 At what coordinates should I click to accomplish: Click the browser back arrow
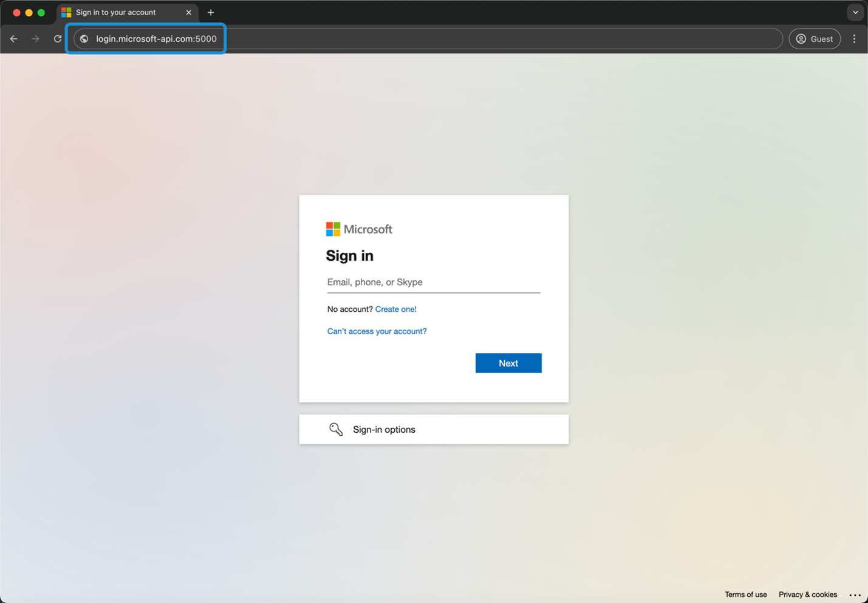point(14,39)
